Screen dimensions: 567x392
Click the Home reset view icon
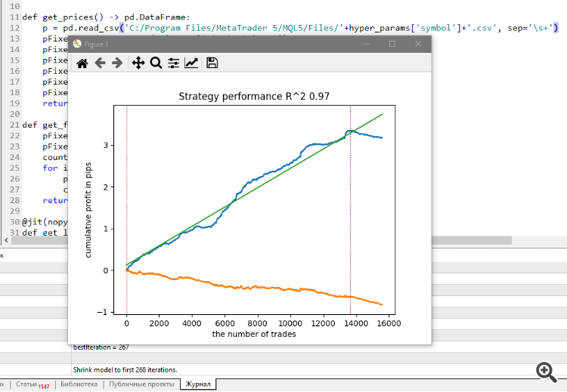click(82, 63)
